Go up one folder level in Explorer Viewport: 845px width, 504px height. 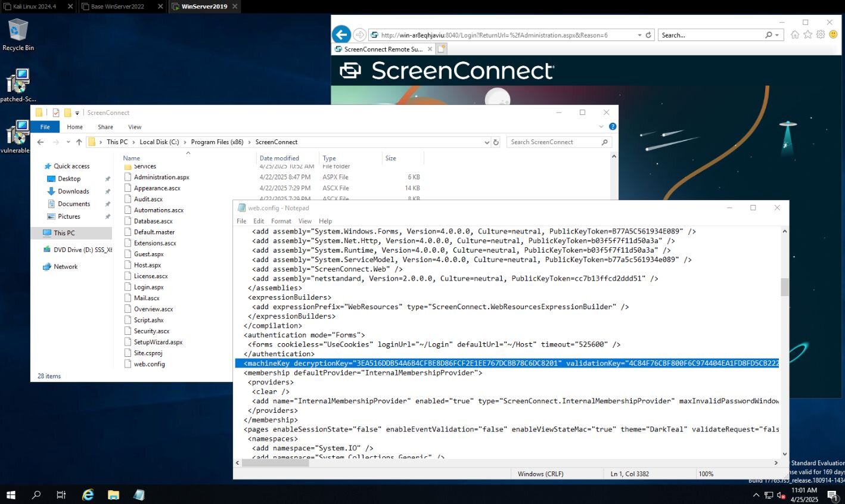coord(79,142)
